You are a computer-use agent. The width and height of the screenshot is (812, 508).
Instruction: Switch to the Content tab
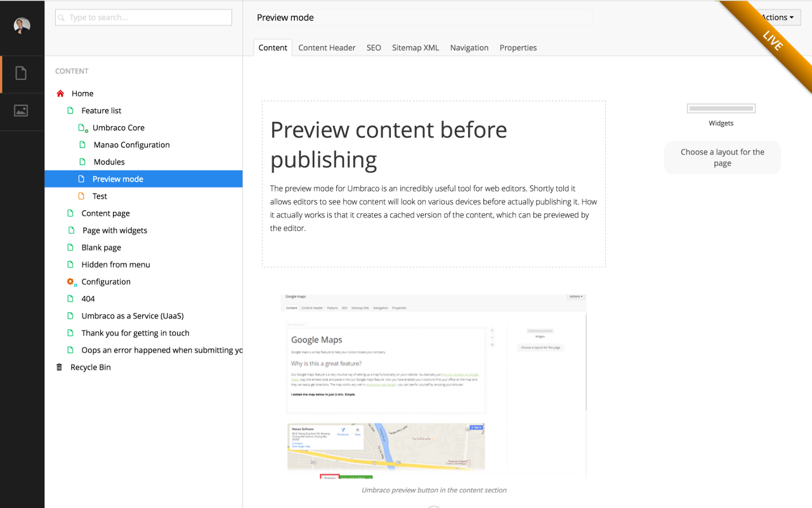[273, 48]
